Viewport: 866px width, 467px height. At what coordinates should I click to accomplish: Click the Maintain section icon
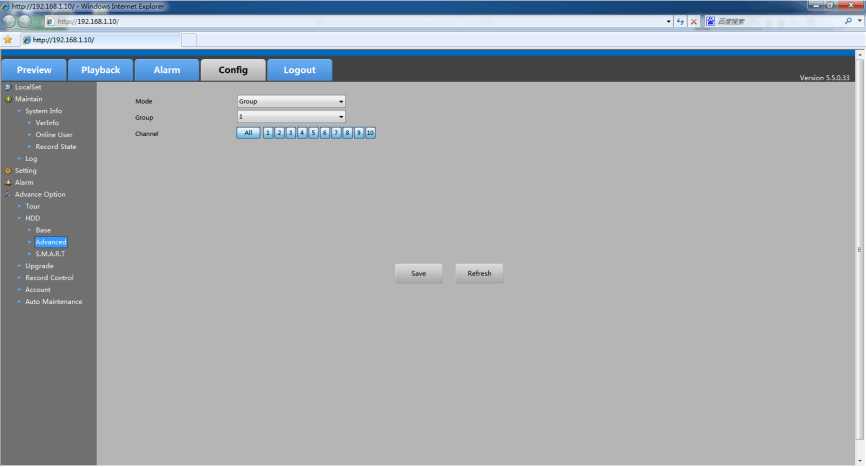click(7, 99)
